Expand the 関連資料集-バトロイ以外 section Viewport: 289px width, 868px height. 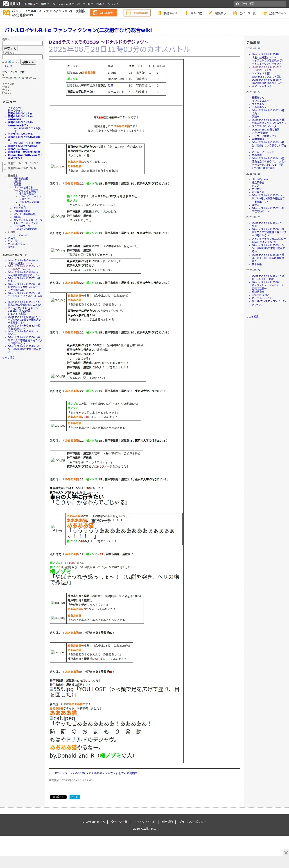pyautogui.click(x=5, y=169)
